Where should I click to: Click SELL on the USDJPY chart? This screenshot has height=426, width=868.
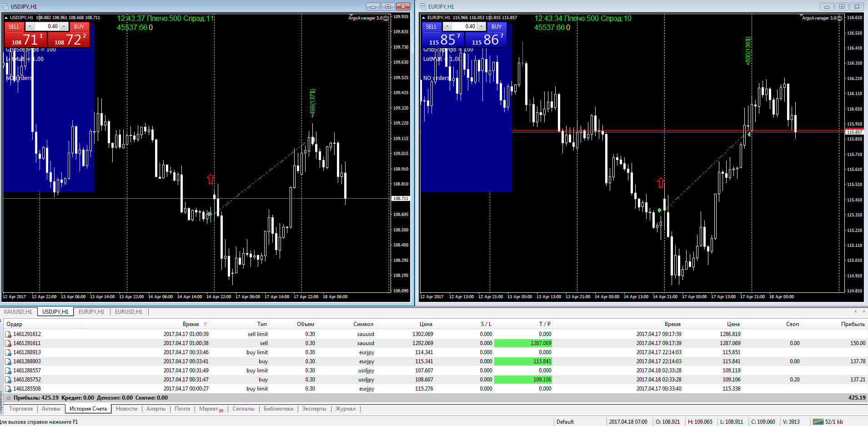tap(14, 26)
